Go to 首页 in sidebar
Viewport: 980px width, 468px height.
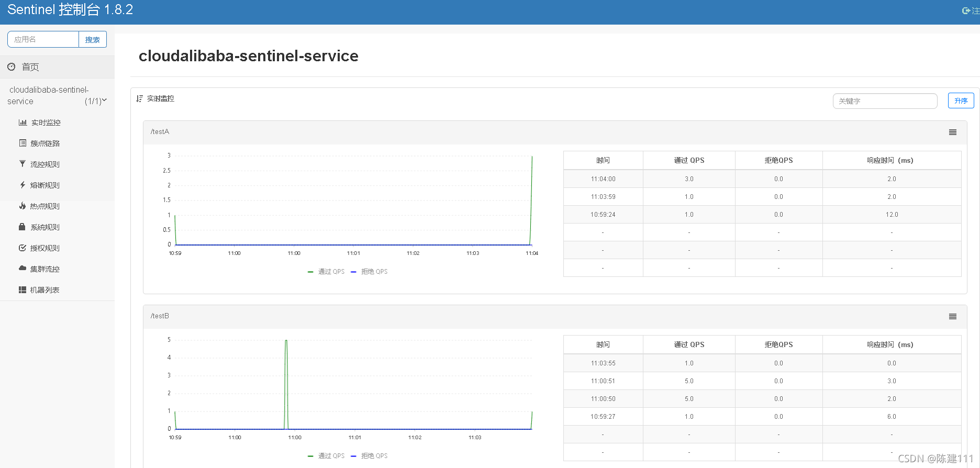[x=30, y=67]
